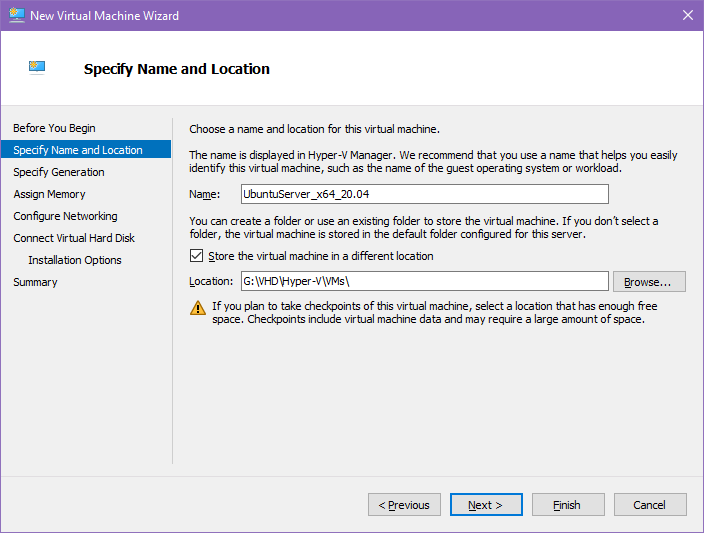Click the Location: label
Viewport: 704px width, 533px height.
[x=211, y=281]
